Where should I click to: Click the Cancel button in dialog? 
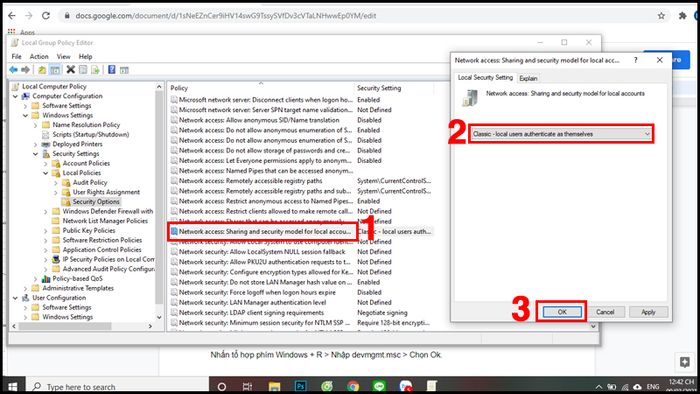pyautogui.click(x=605, y=312)
